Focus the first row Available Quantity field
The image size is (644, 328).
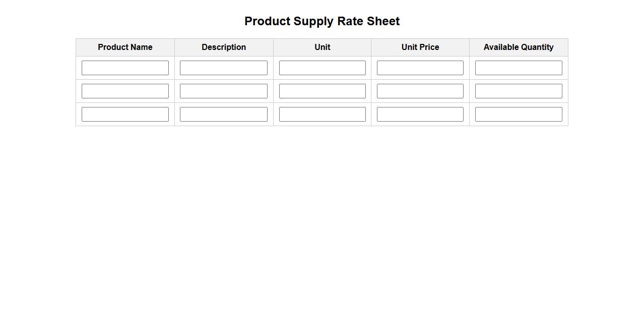click(x=518, y=68)
